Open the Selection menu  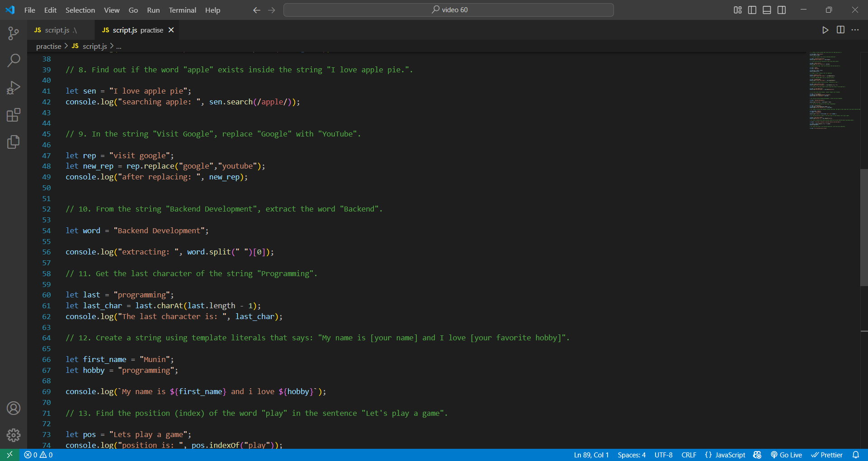(x=80, y=10)
